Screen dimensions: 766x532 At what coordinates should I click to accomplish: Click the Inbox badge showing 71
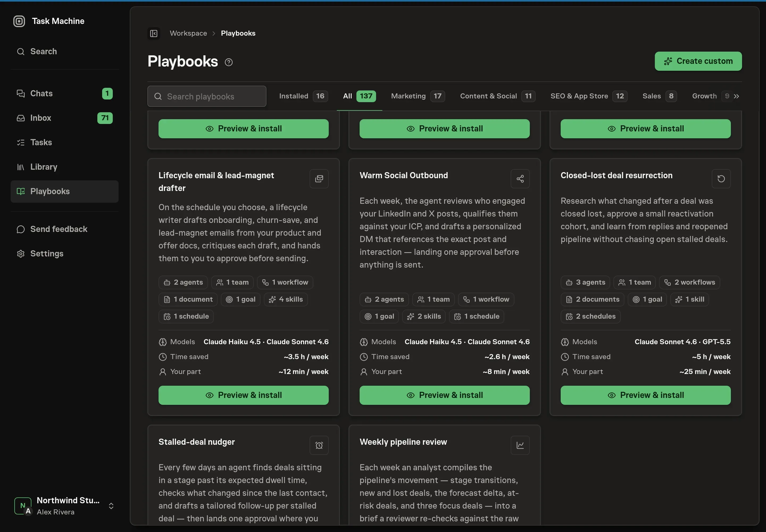coord(105,118)
